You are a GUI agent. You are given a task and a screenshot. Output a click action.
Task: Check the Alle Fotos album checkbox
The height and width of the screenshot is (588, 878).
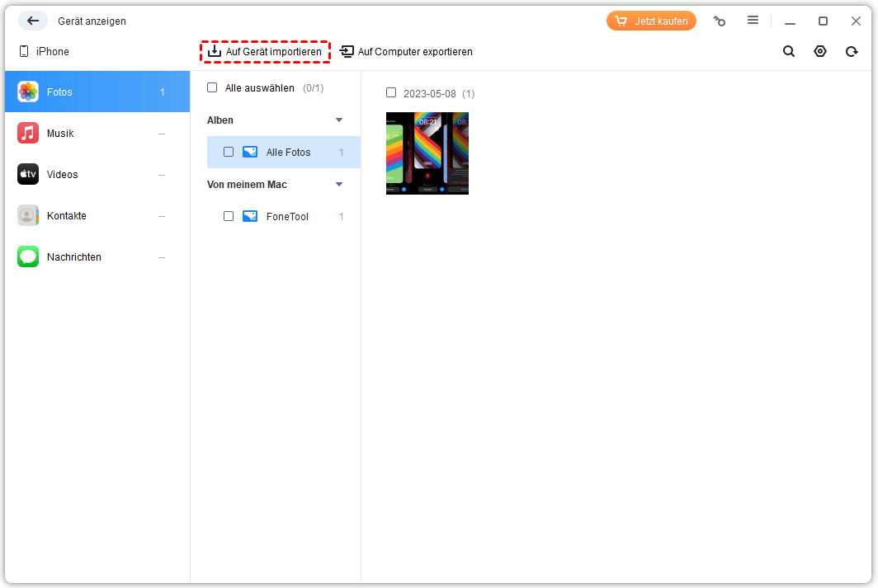(x=229, y=152)
